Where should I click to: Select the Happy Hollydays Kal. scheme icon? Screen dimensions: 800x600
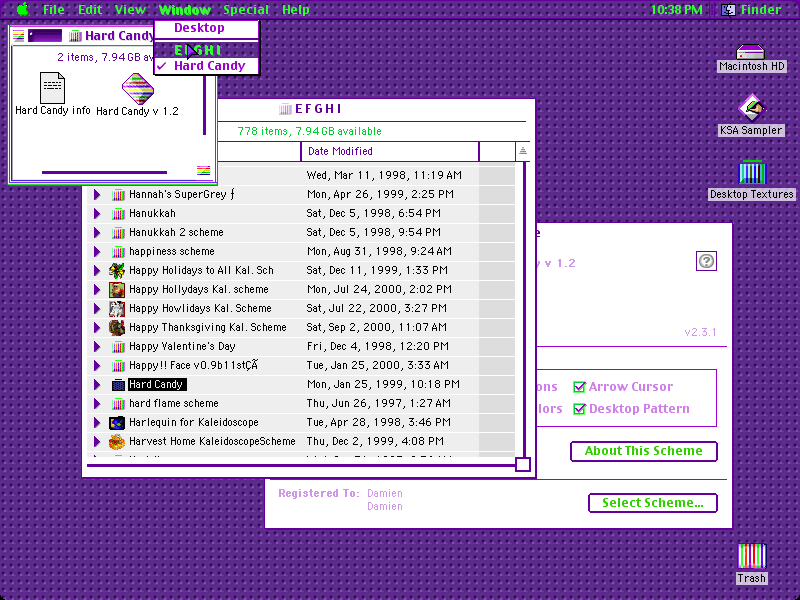[x=117, y=289]
